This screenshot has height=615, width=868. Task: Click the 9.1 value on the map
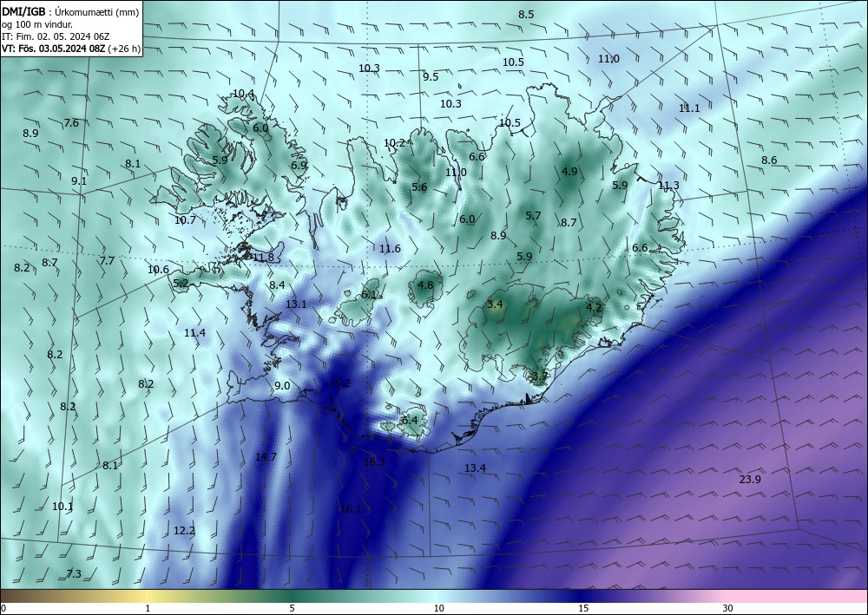click(x=79, y=181)
